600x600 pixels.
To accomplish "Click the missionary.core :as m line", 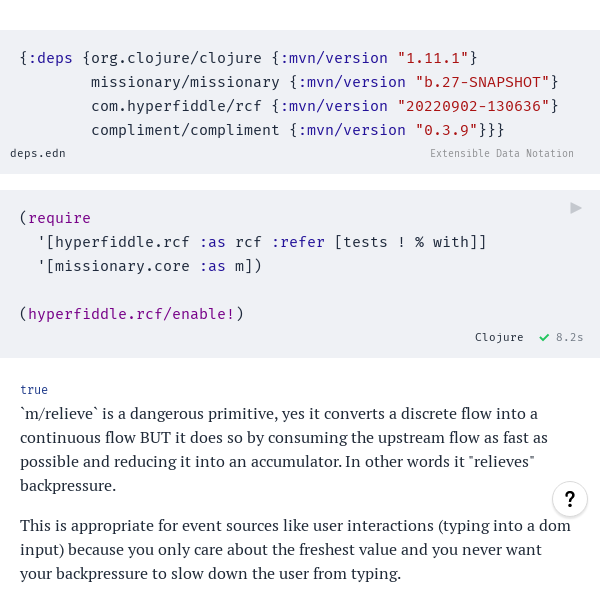I will point(150,266).
